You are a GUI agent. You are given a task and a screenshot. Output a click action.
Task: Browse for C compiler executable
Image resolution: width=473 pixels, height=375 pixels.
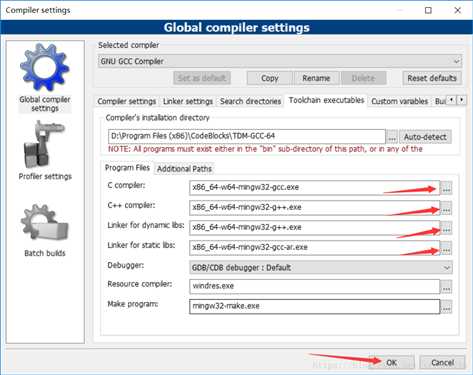click(x=446, y=188)
